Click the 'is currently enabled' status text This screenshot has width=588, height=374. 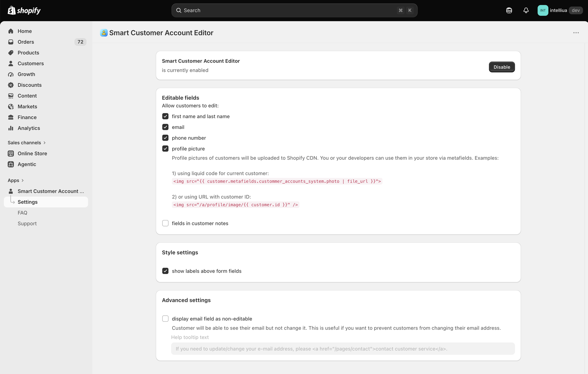(185, 70)
